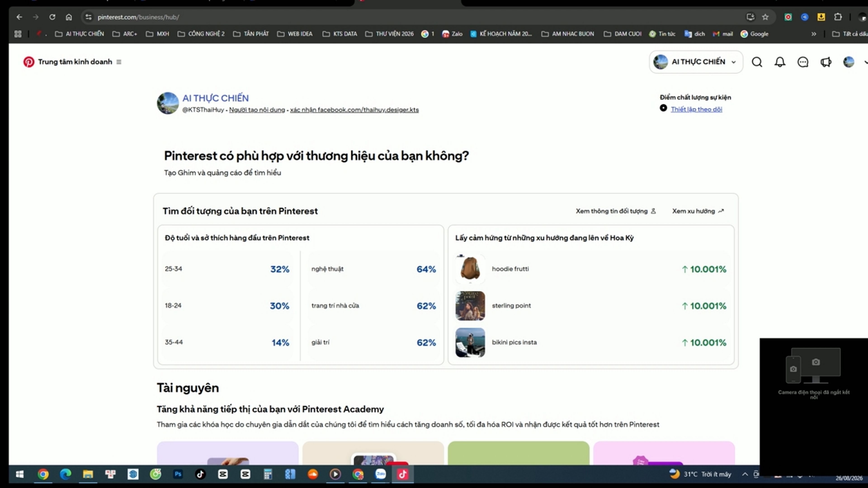Click the yellow download extension icon
868x488 pixels.
click(x=821, y=17)
